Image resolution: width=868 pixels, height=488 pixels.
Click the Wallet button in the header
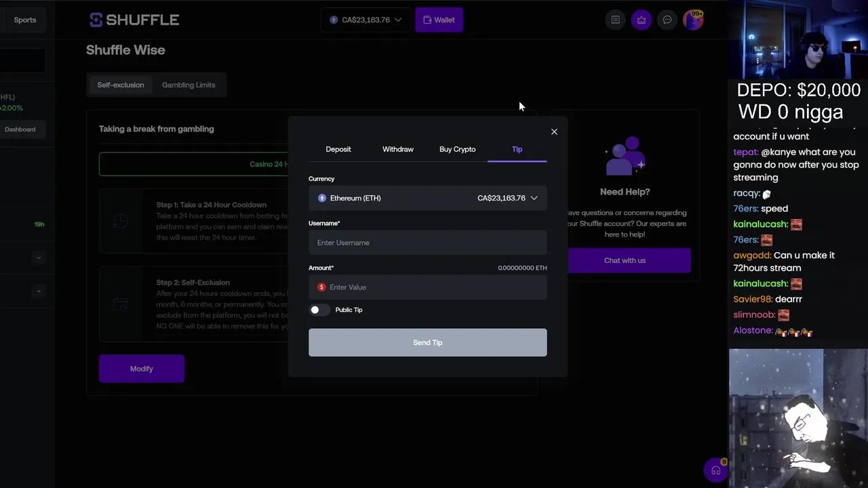439,20
